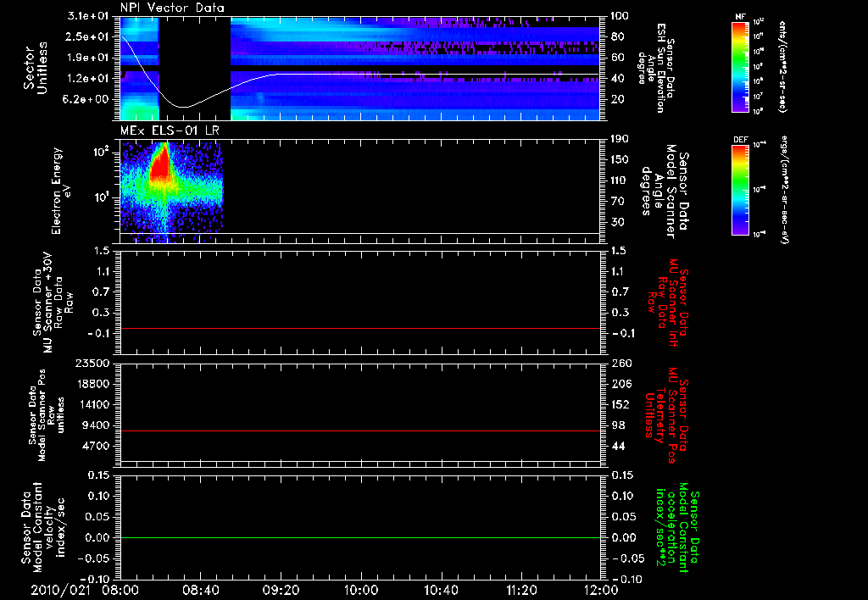
Task: Click the Electron Energy eV axis label
Action: (60, 191)
